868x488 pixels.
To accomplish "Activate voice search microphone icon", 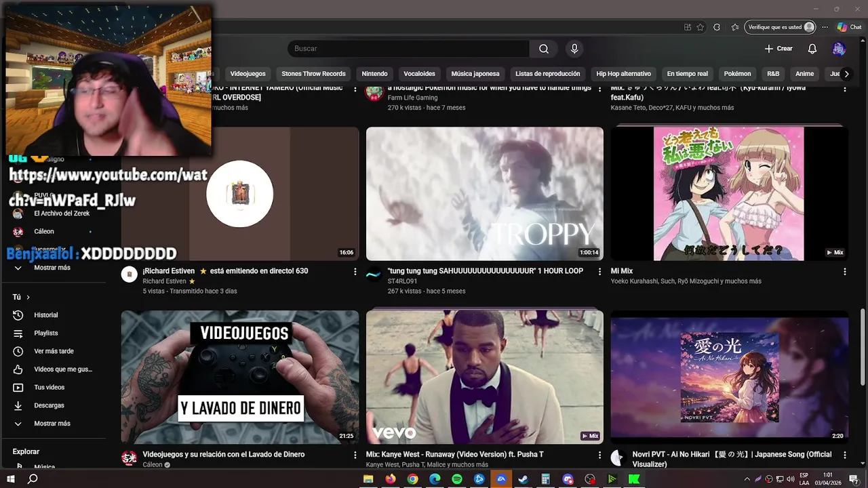I will point(574,49).
